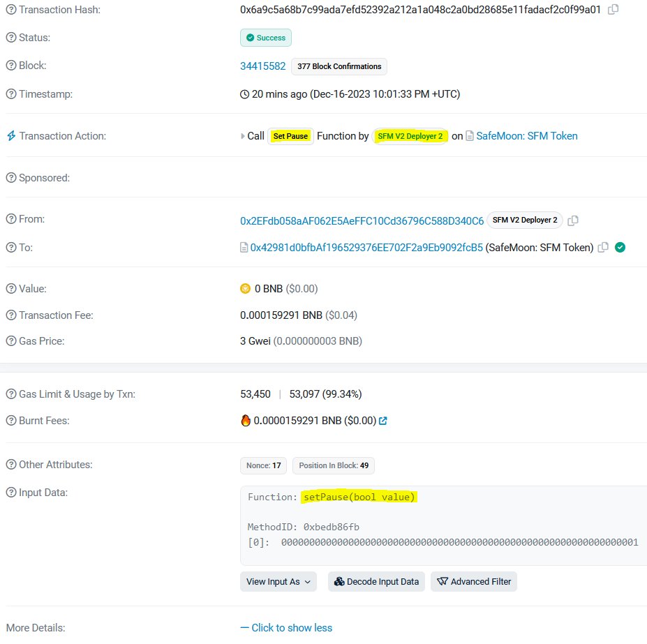
Task: Click the 0.000159291 BNB transaction fee
Action: pos(281,315)
